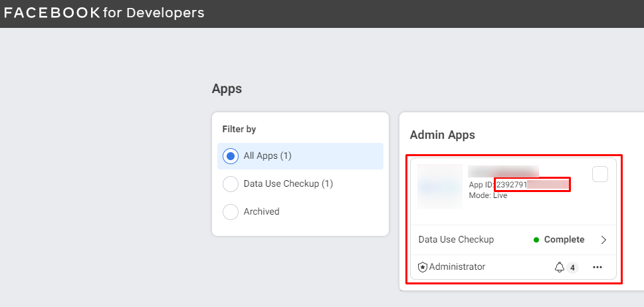Image resolution: width=644 pixels, height=307 pixels.
Task: Click the Admin Apps heading
Action: (443, 135)
